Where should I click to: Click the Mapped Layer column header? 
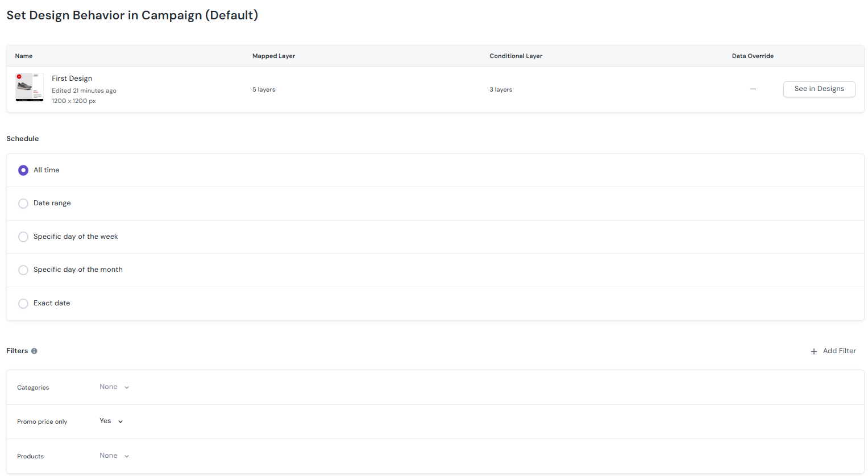point(273,56)
